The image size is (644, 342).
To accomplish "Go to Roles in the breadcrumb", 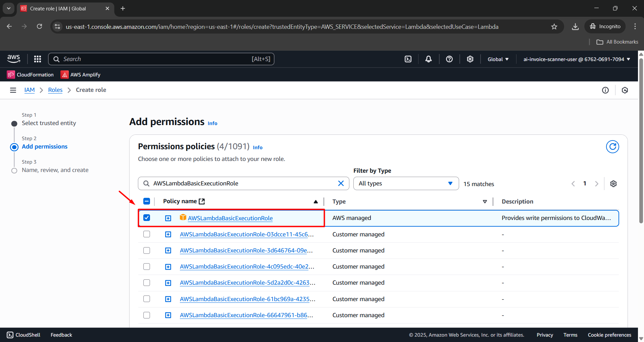I will 55,90.
